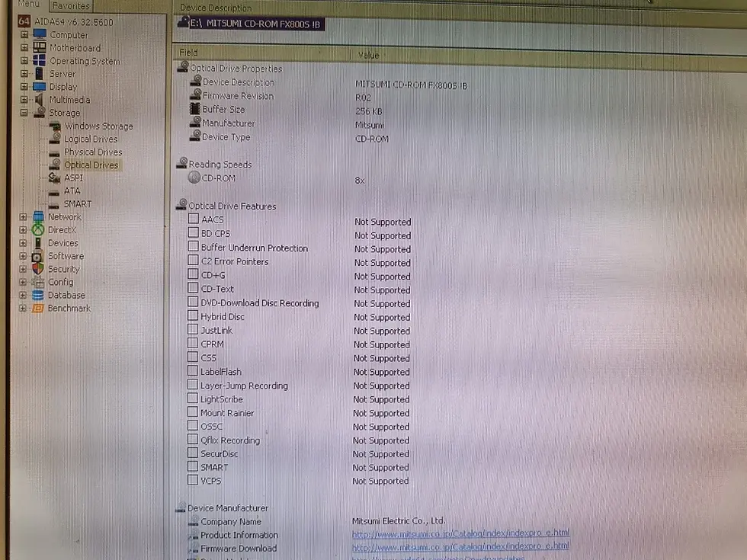Viewport: 747px width, 560px height.
Task: Check the LightScribe checkbox
Action: 192,399
